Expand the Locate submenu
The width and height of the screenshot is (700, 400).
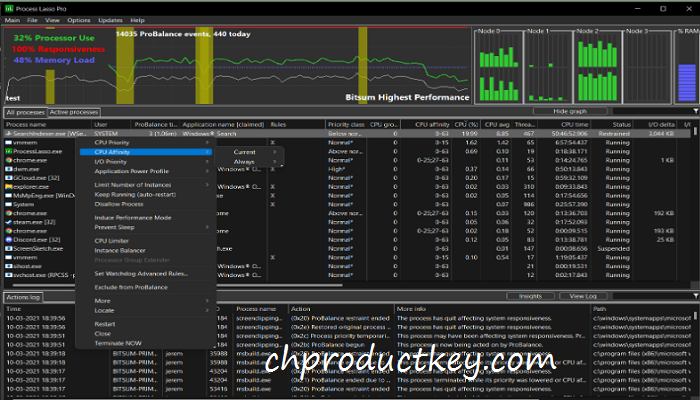146,310
